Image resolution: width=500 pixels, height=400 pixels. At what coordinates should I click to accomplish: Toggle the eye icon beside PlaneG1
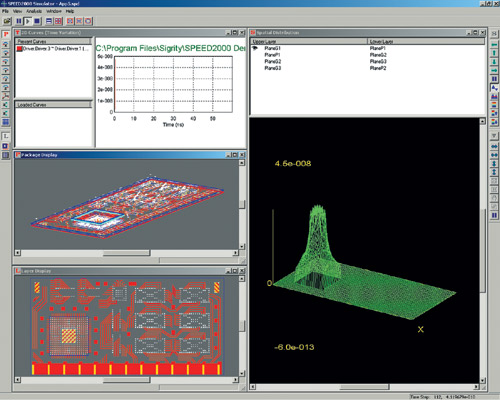255,48
